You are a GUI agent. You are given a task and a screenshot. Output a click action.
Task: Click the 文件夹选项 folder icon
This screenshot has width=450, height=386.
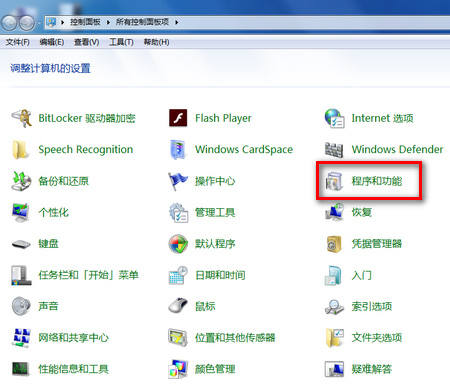[x=334, y=338]
